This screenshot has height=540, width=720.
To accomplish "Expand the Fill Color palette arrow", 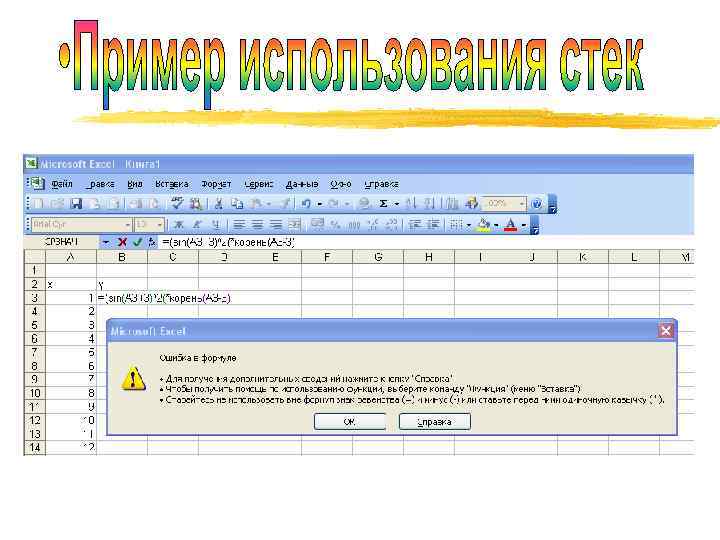I will [x=496, y=225].
